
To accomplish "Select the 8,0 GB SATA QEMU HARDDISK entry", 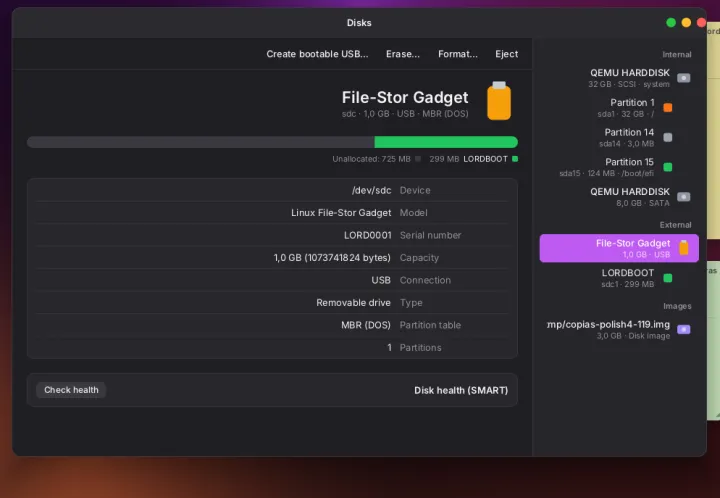I will click(619, 197).
